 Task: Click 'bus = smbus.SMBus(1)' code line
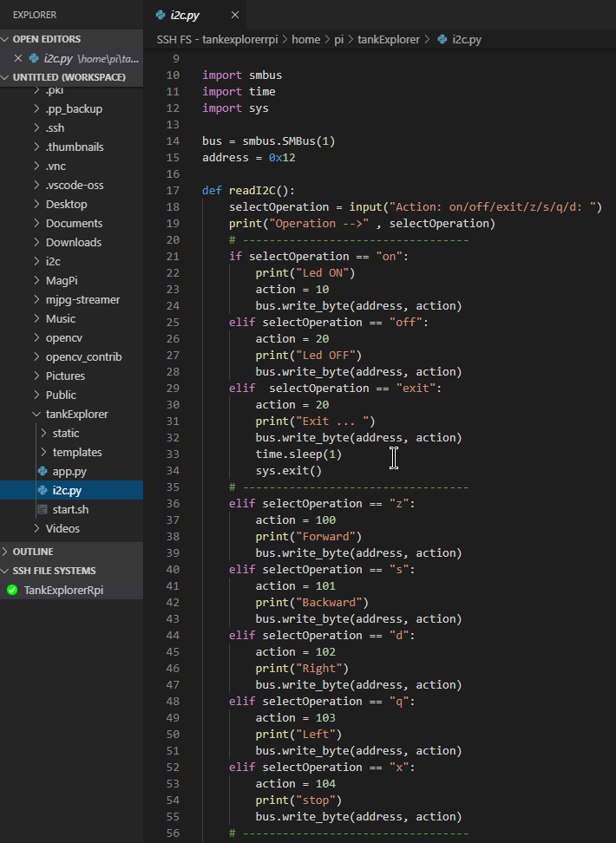[268, 140]
